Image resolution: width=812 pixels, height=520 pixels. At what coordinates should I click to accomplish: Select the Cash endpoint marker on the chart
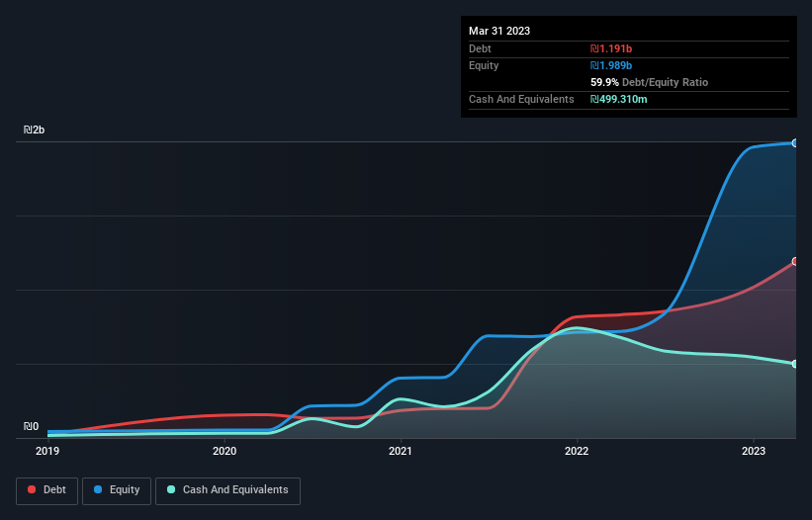(x=795, y=364)
